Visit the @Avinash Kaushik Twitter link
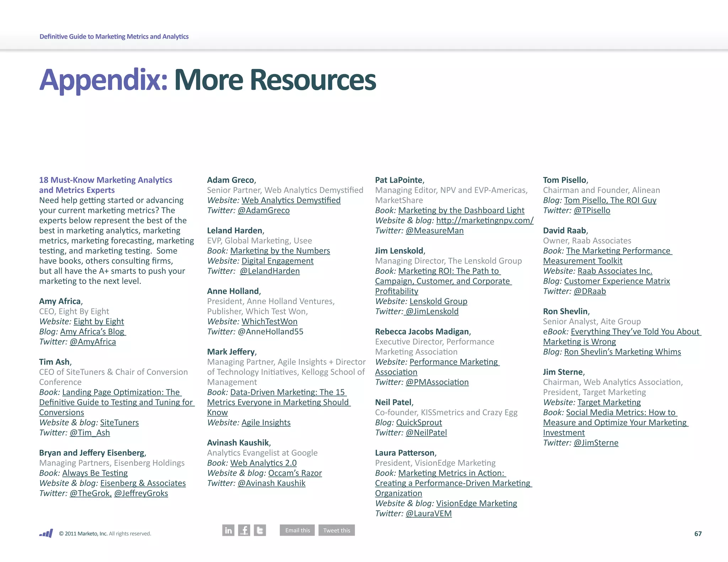 pos(272,483)
